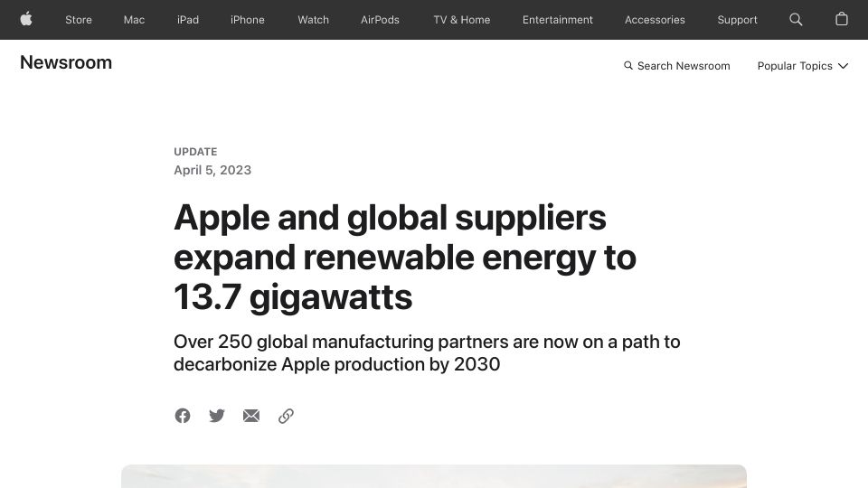
Task: Click Search Newsroom field
Action: point(677,66)
